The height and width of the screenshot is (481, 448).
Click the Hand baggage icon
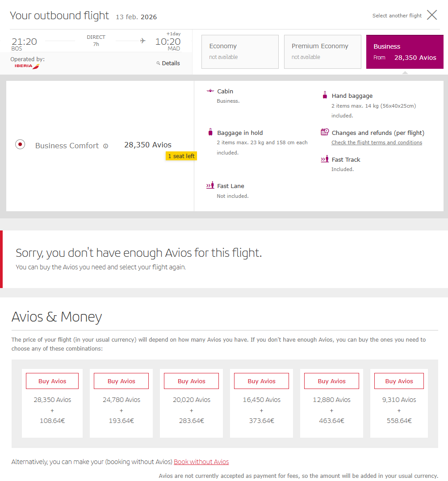click(x=325, y=95)
